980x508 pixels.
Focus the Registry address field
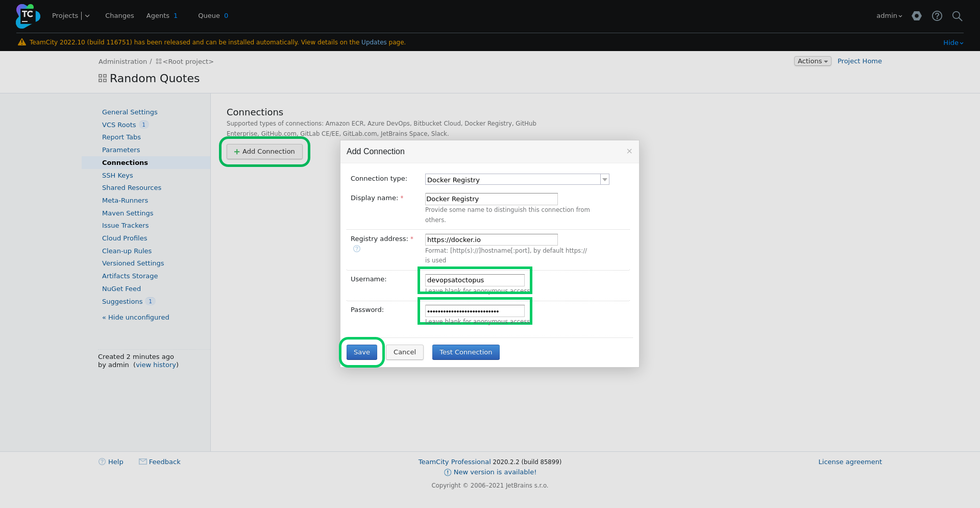pyautogui.click(x=492, y=239)
